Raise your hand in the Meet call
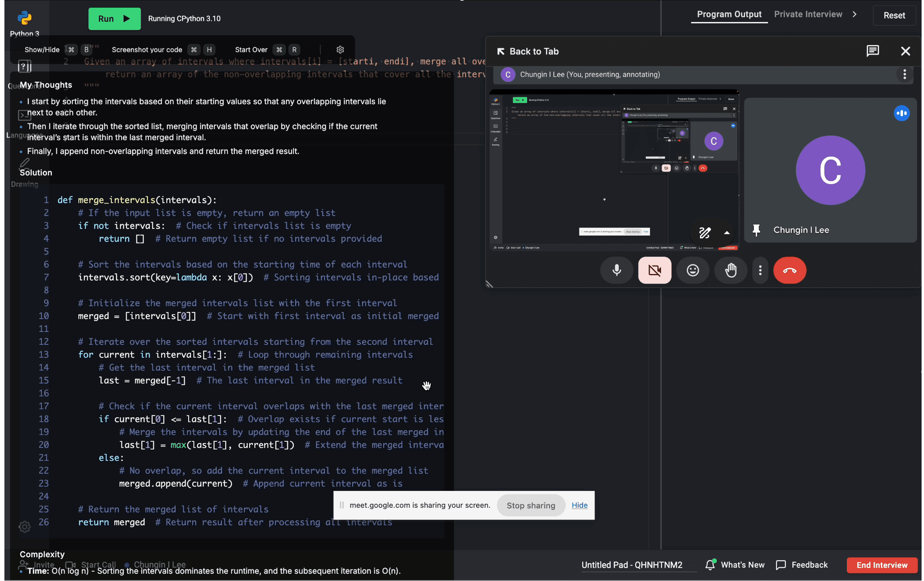The image size is (924, 581). click(731, 270)
